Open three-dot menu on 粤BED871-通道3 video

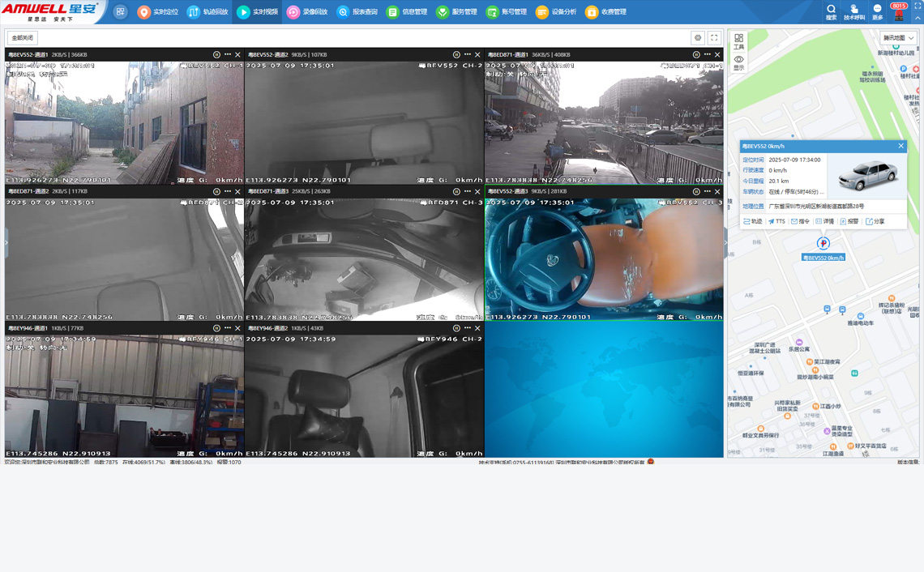pos(467,191)
